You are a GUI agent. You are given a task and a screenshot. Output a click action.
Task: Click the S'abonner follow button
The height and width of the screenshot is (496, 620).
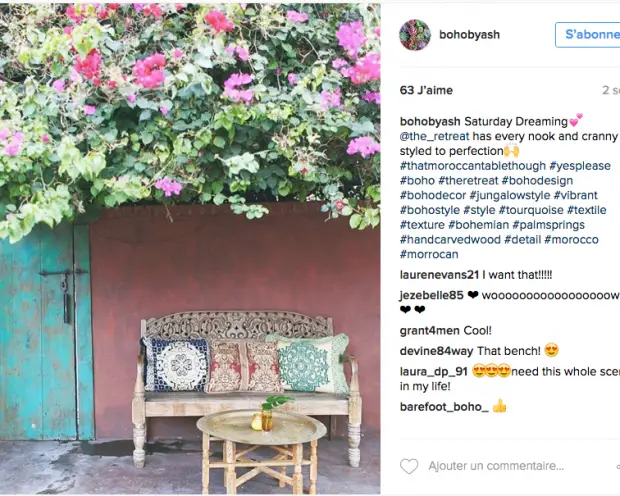click(x=588, y=35)
